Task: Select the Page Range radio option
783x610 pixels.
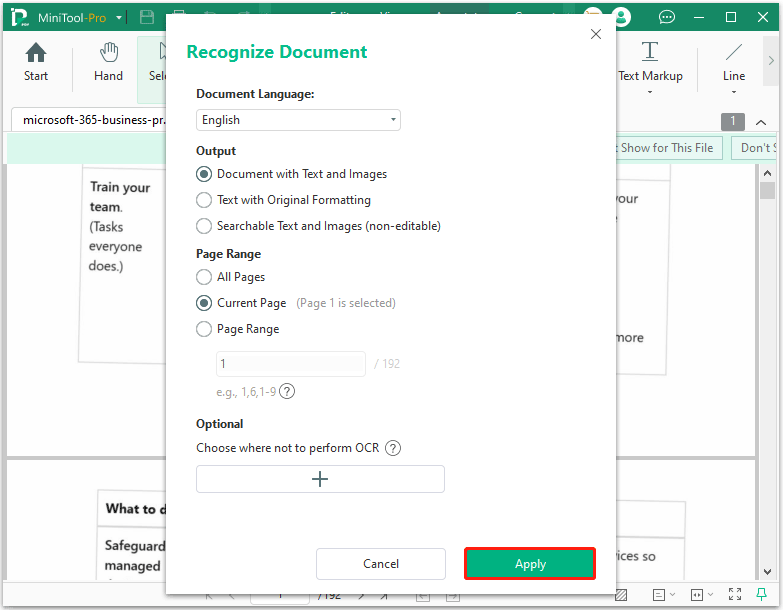Action: (204, 328)
